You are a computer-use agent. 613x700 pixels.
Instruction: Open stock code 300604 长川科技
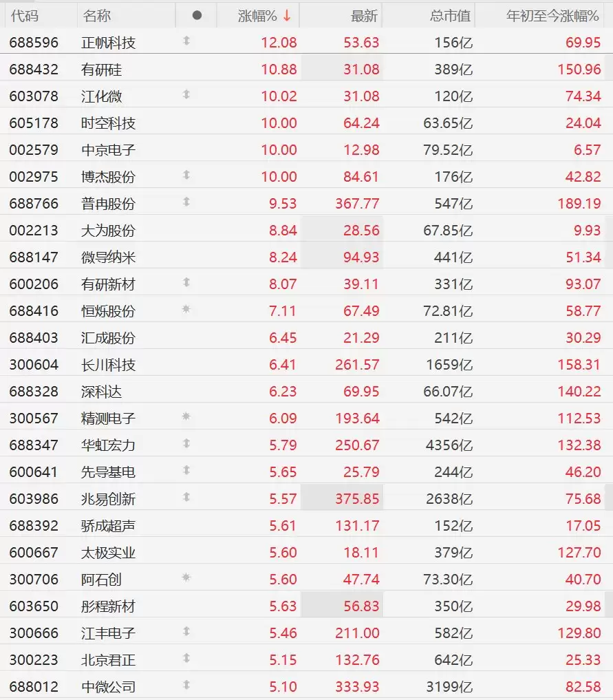[x=34, y=365]
